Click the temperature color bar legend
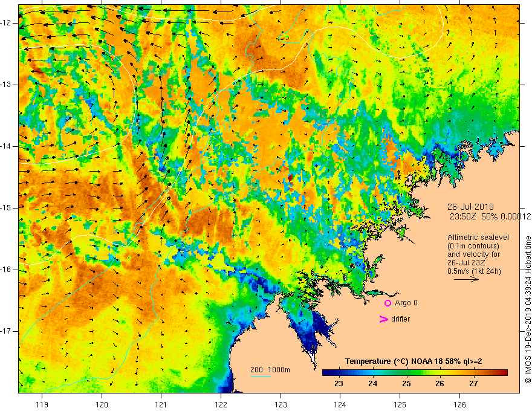The image size is (532, 411). click(415, 373)
